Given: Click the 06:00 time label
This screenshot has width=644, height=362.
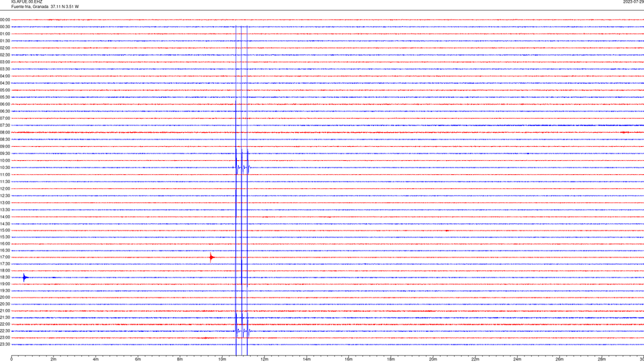Looking at the screenshot, I should [5, 105].
